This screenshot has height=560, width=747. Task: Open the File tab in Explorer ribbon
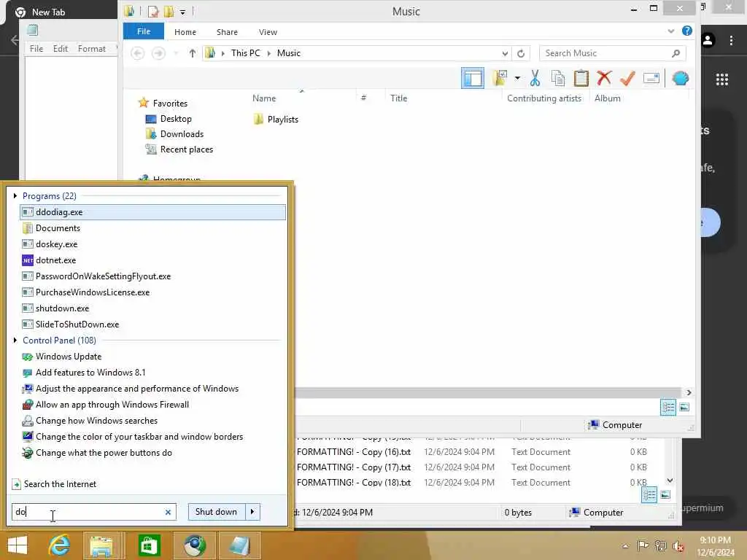click(144, 31)
